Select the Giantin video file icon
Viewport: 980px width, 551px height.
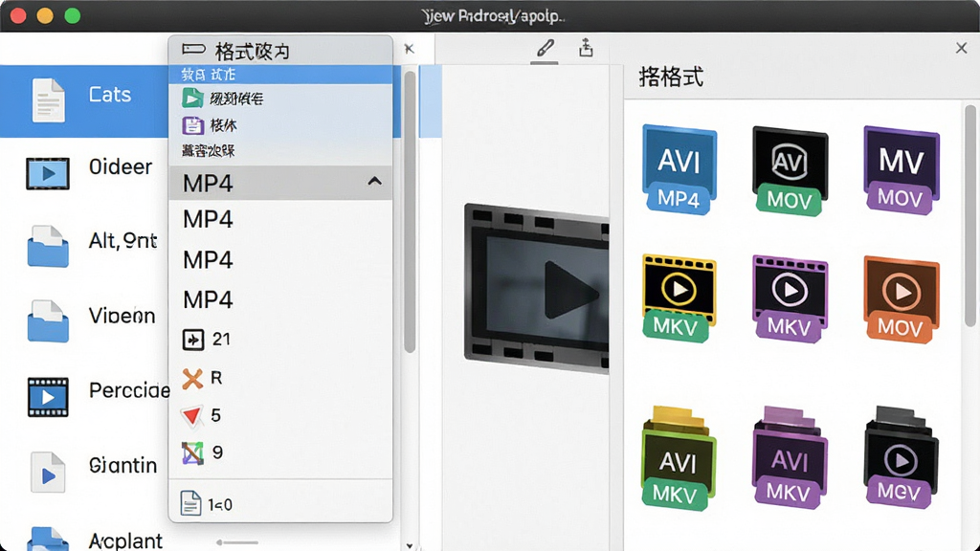click(48, 472)
